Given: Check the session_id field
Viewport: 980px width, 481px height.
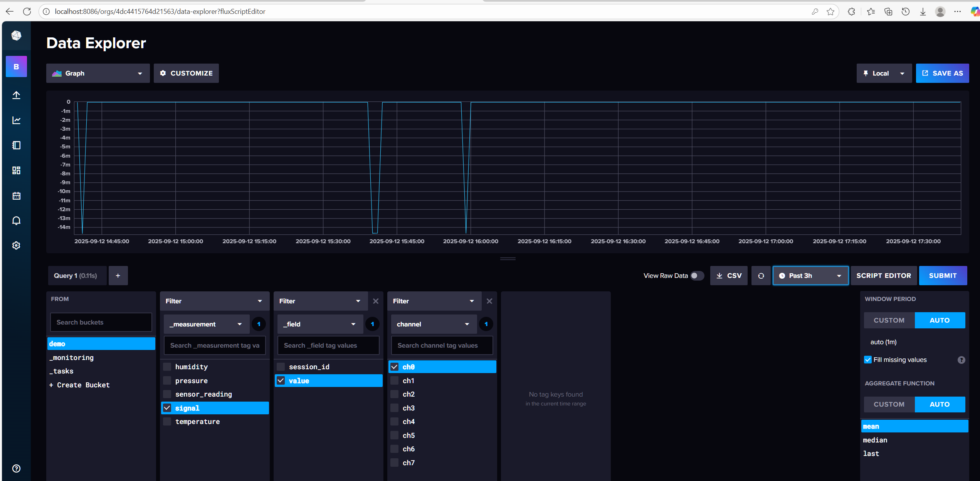Looking at the screenshot, I should (x=281, y=367).
